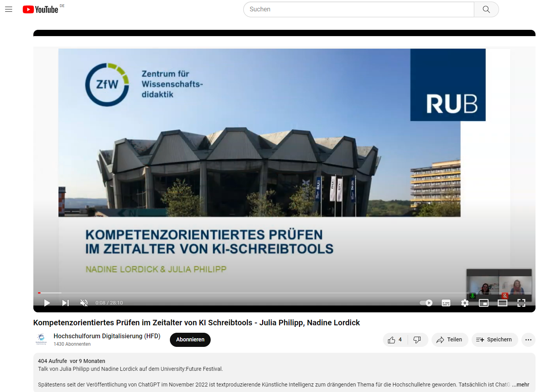The height and width of the screenshot is (392, 541).
Task: Click the 1430 Abonnenten subscriber count
Action: click(72, 344)
